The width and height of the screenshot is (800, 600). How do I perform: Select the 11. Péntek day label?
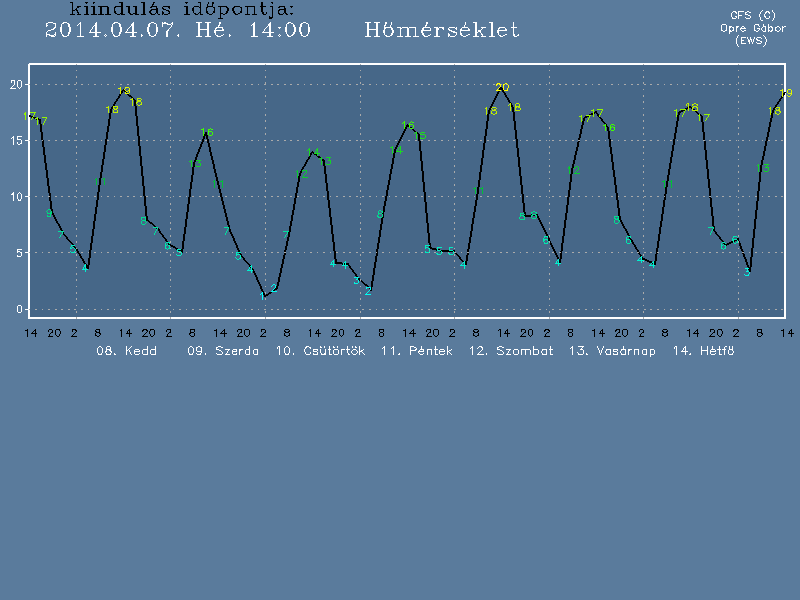pyautogui.click(x=417, y=351)
